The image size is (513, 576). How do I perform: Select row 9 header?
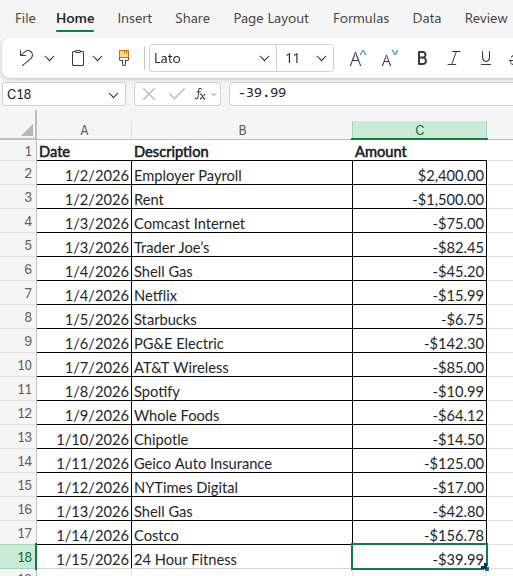click(x=18, y=341)
